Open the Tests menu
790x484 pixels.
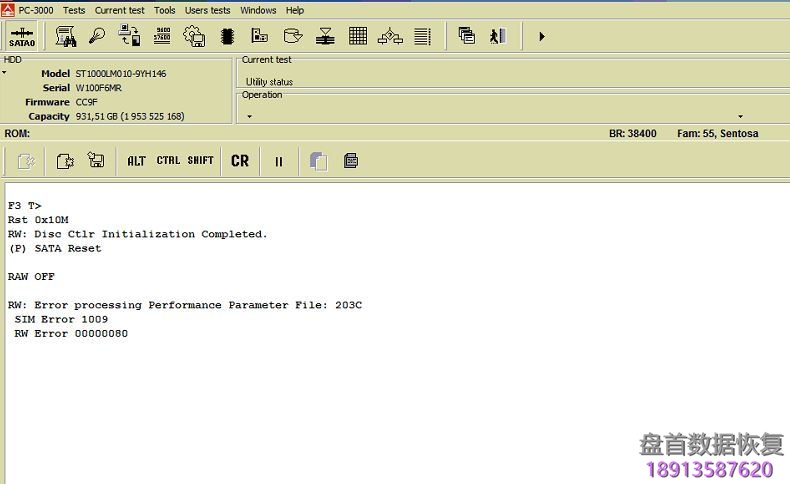click(74, 10)
